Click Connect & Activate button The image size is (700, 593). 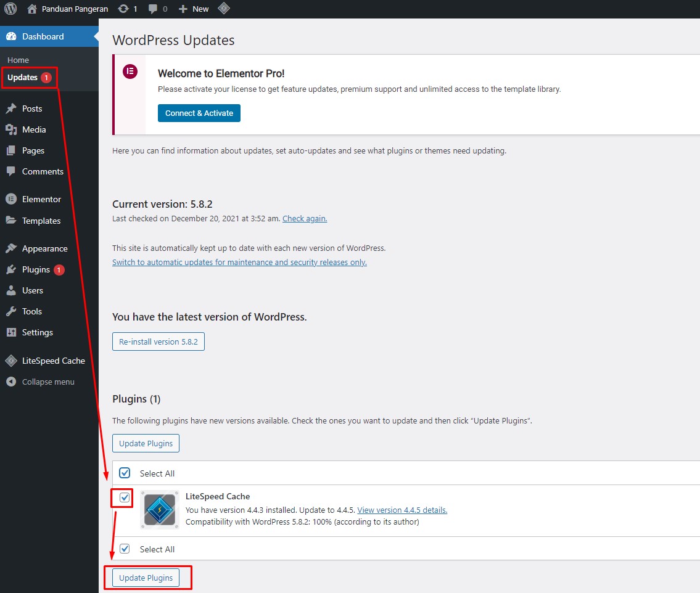point(199,113)
